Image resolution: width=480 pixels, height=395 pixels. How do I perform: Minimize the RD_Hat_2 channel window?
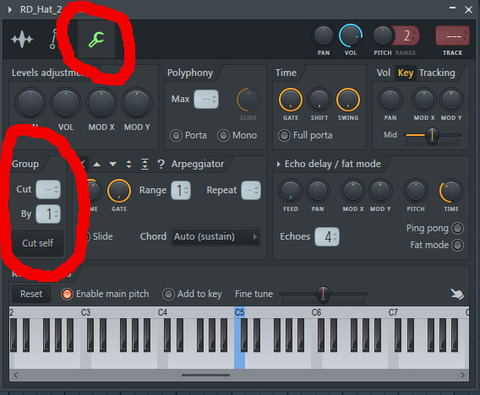click(452, 8)
